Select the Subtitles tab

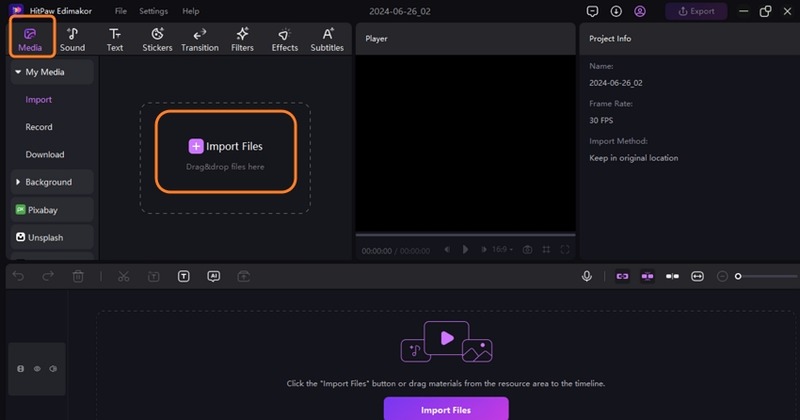(327, 39)
